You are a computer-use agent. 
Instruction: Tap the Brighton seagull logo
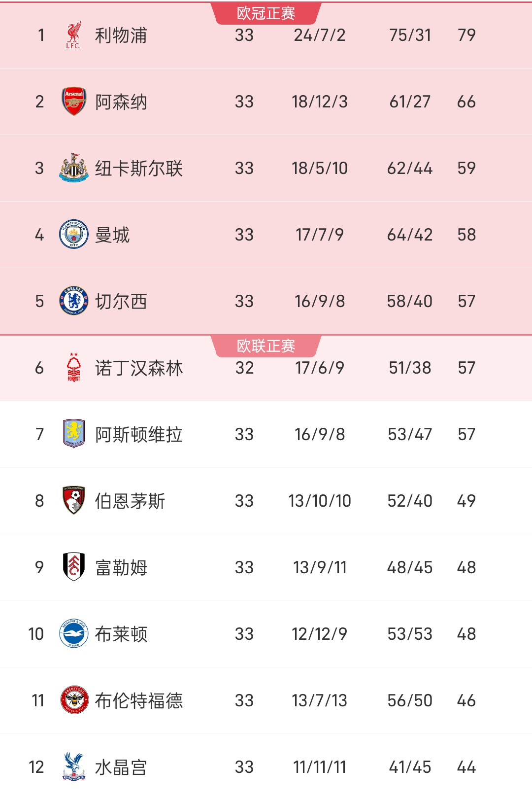[74, 633]
